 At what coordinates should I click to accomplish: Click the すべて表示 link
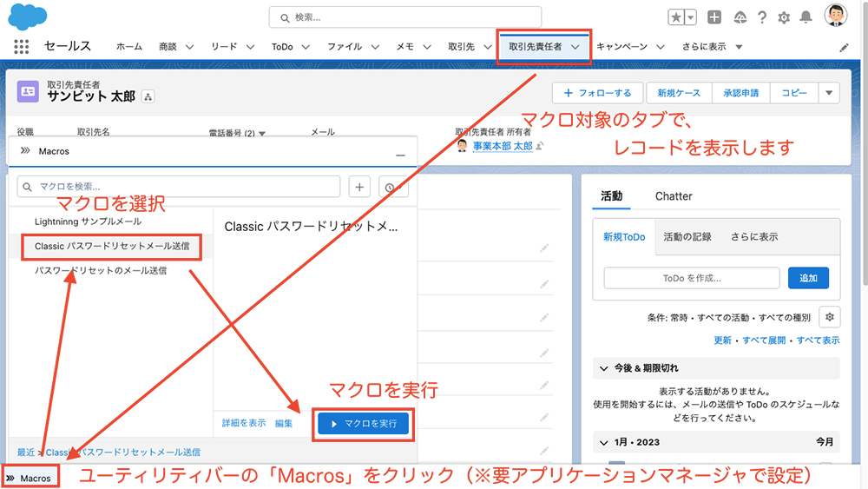click(x=819, y=340)
